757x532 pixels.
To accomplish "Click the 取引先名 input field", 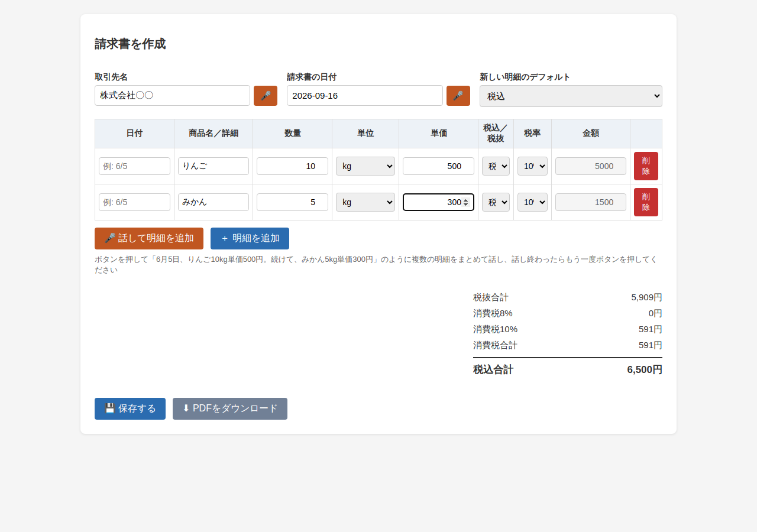I will [x=172, y=96].
